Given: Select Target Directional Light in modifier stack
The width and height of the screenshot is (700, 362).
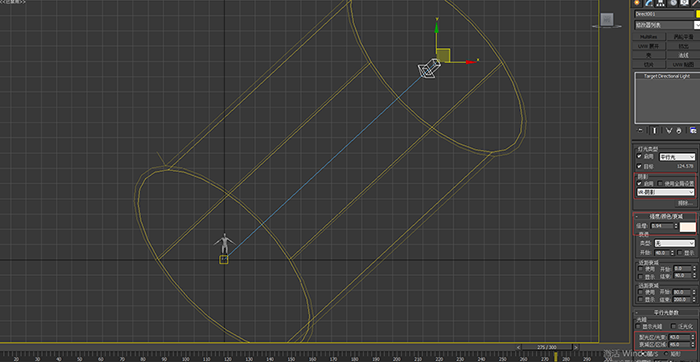Looking at the screenshot, I should tap(667, 76).
